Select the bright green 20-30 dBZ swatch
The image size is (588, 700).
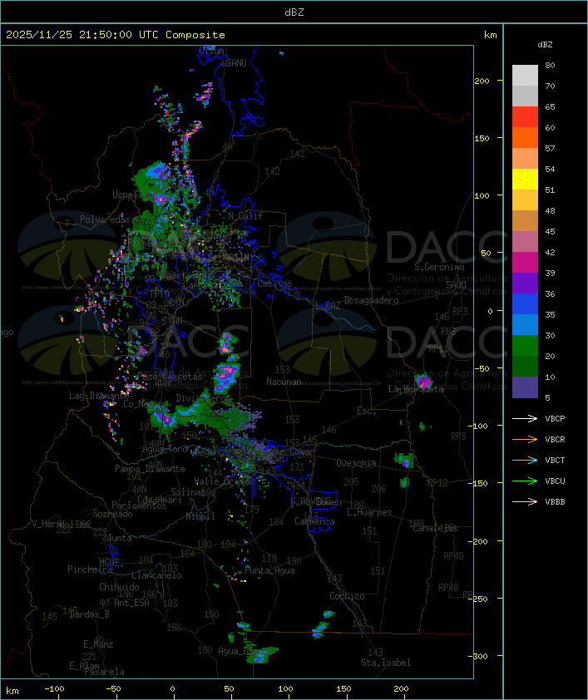[525, 346]
